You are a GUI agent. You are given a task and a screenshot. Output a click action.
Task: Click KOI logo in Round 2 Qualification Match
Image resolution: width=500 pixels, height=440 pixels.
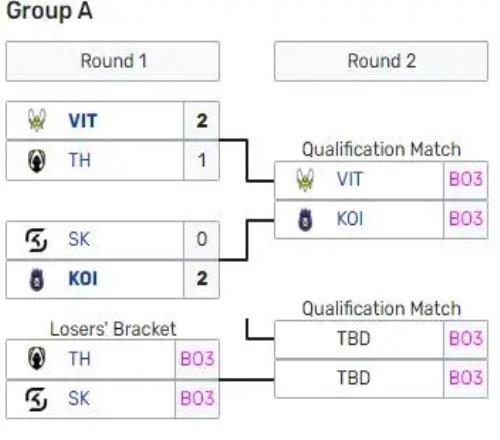coord(305,219)
